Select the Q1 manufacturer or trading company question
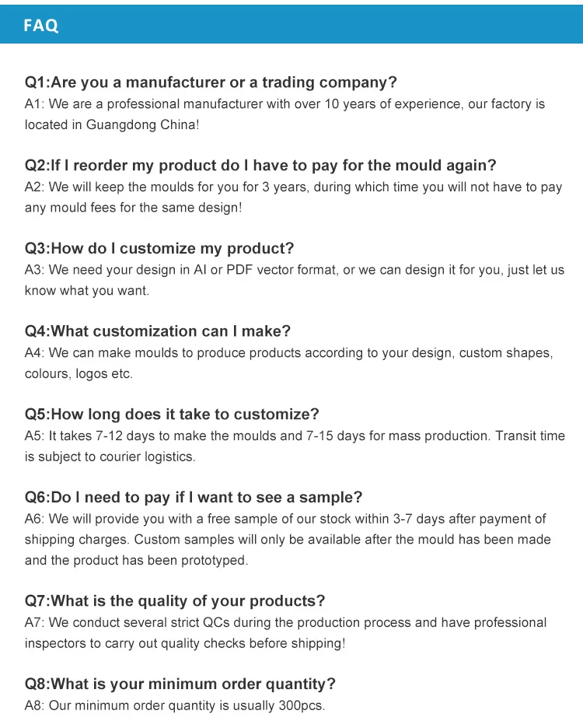 coord(211,82)
